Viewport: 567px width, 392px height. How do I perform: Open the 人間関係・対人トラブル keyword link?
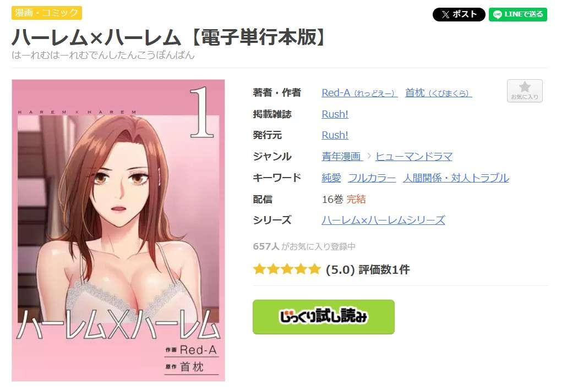(x=456, y=178)
